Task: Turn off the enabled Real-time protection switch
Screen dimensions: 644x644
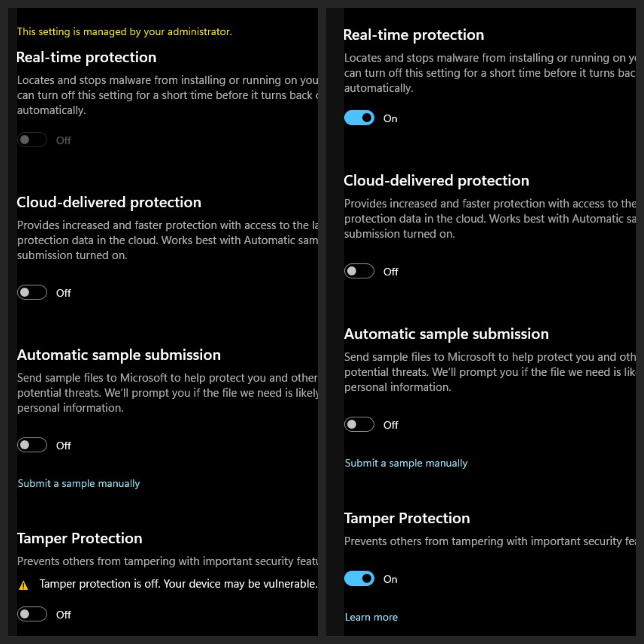Action: [359, 118]
